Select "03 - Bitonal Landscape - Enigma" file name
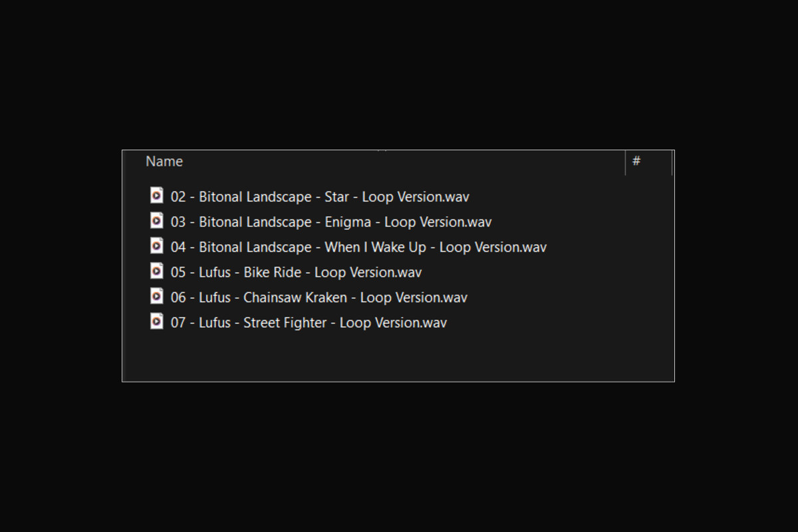 point(331,222)
